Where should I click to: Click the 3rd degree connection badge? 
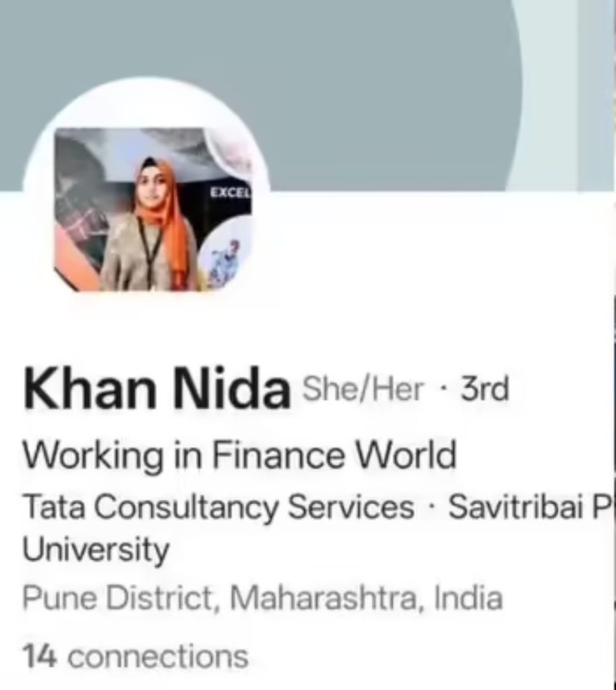(x=485, y=389)
